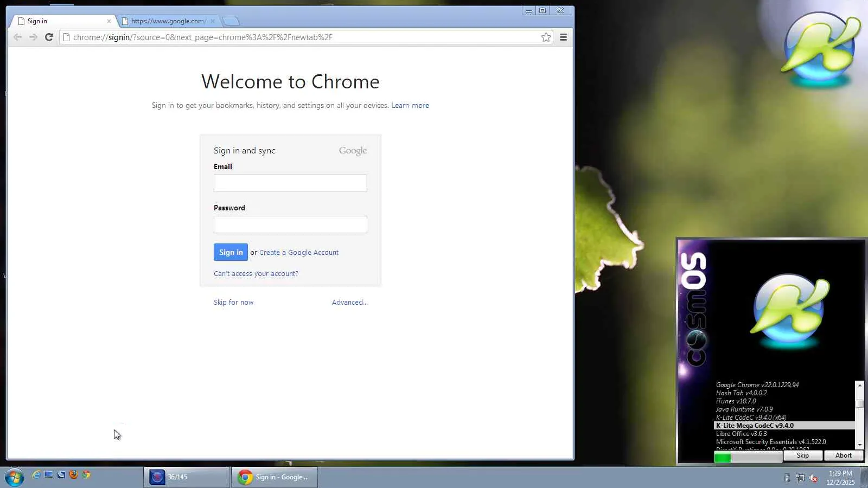Click the Sign in - Google taskbar button
The width and height of the screenshot is (868, 488).
click(275, 477)
